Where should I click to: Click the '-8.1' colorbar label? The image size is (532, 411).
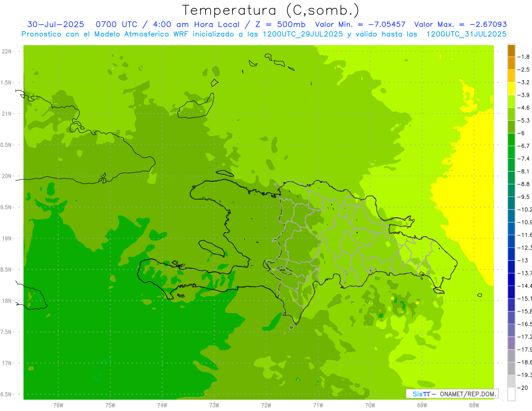coord(524,171)
